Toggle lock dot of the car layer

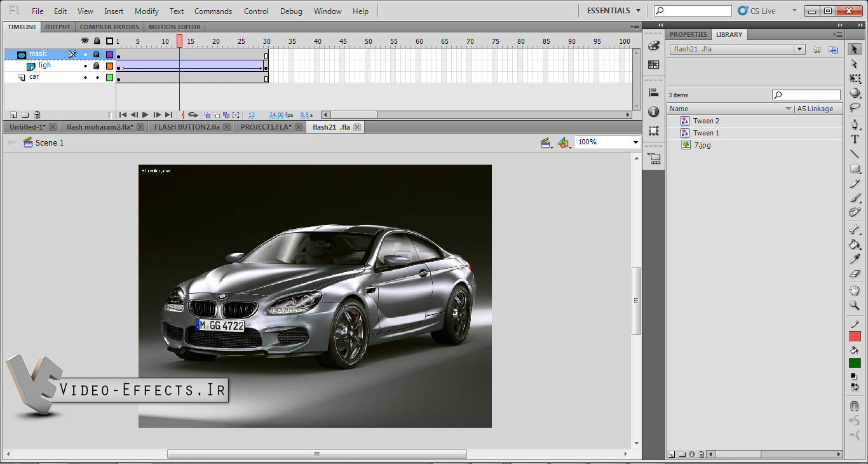[97, 78]
